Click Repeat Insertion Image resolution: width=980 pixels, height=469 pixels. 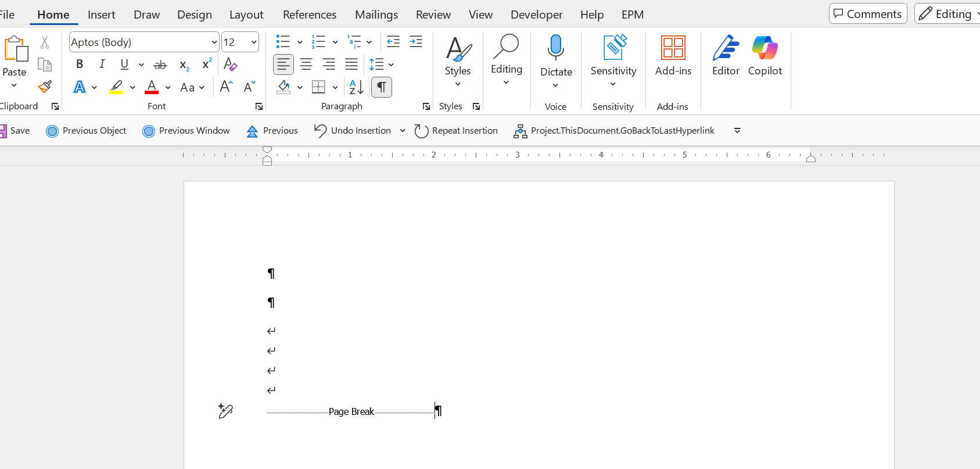[x=456, y=131]
